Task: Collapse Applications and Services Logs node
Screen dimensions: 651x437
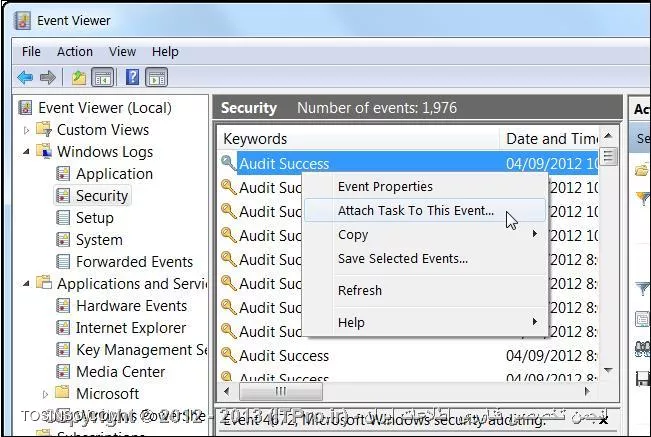Action: (x=26, y=284)
